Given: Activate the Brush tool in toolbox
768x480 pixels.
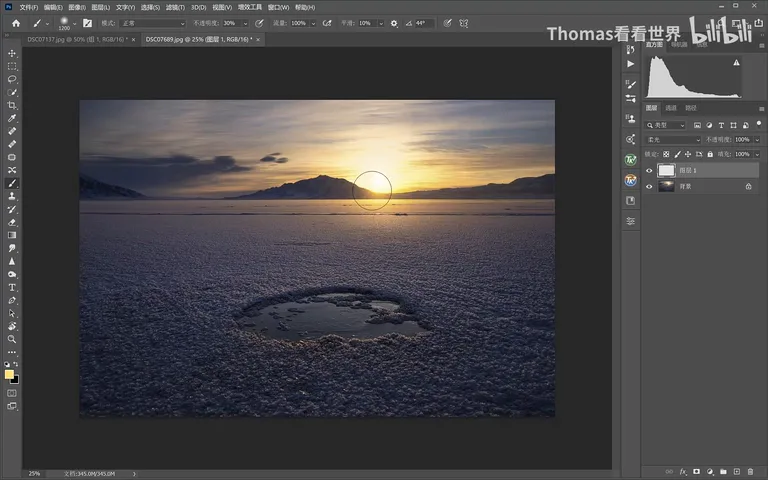Looking at the screenshot, I should 12,183.
